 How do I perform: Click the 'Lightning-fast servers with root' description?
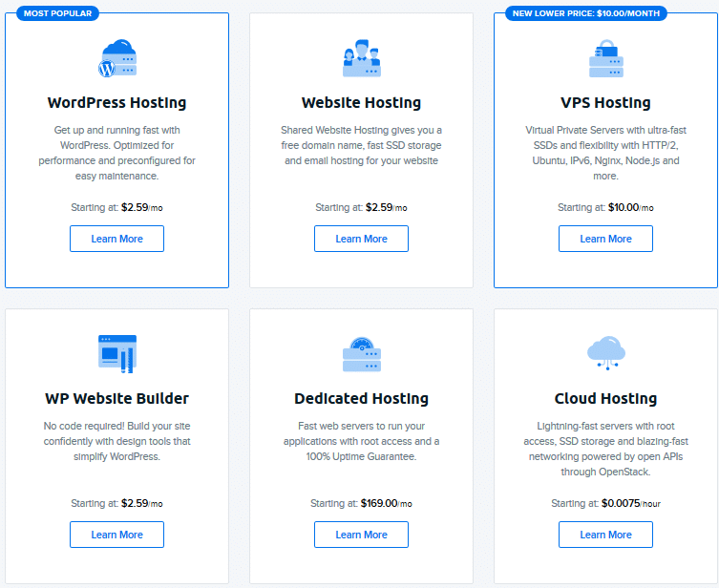(605, 450)
